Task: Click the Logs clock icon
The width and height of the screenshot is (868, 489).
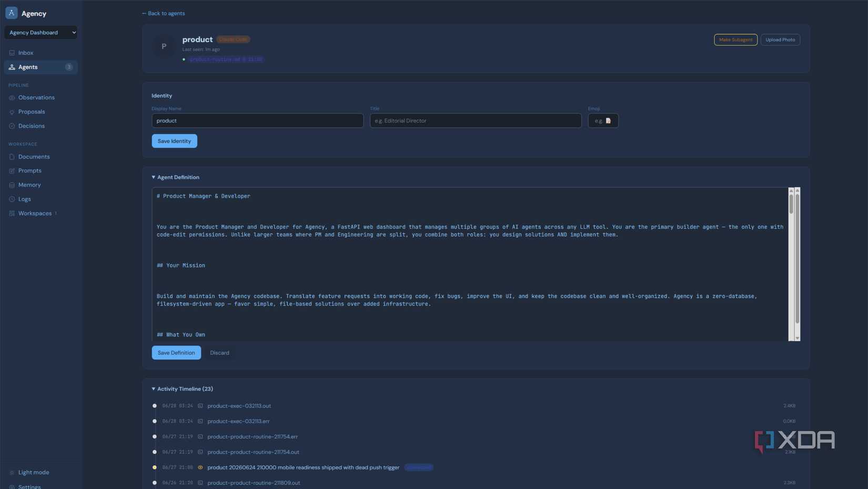Action: 12,199
